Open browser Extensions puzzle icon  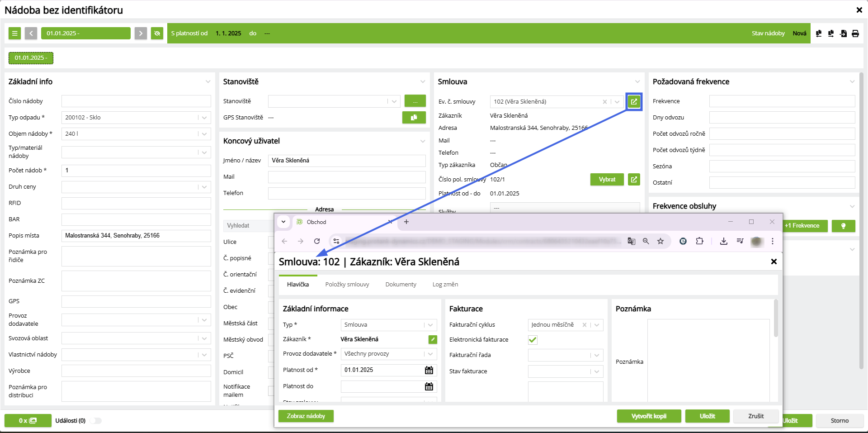coord(699,241)
